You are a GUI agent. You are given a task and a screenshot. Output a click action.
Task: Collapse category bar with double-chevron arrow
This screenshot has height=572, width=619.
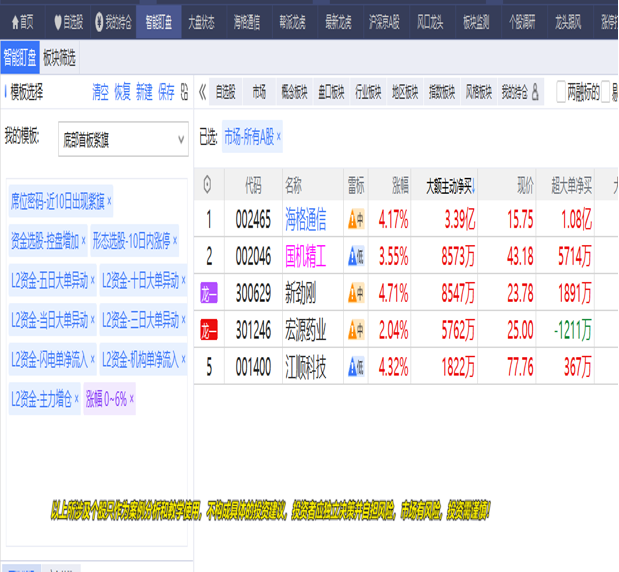[202, 93]
